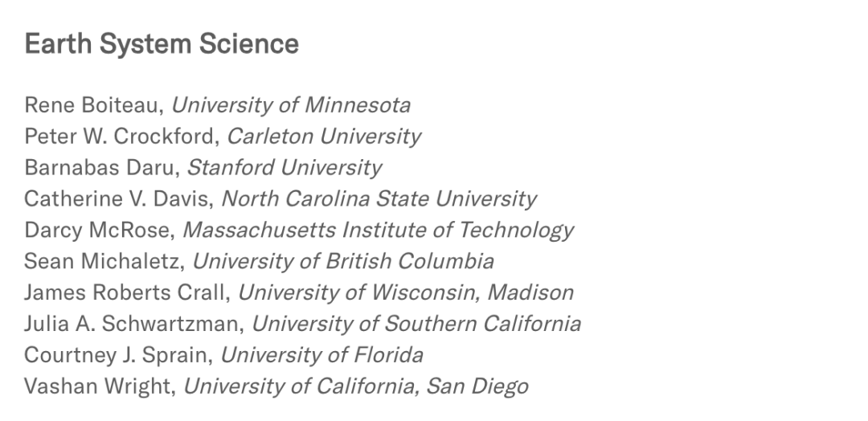The image size is (868, 421).
Task: Click the Earth System Science heading
Action: [x=162, y=43]
